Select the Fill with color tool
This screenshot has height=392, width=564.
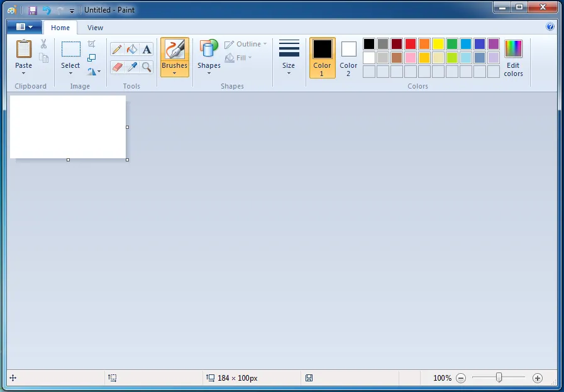(x=131, y=49)
